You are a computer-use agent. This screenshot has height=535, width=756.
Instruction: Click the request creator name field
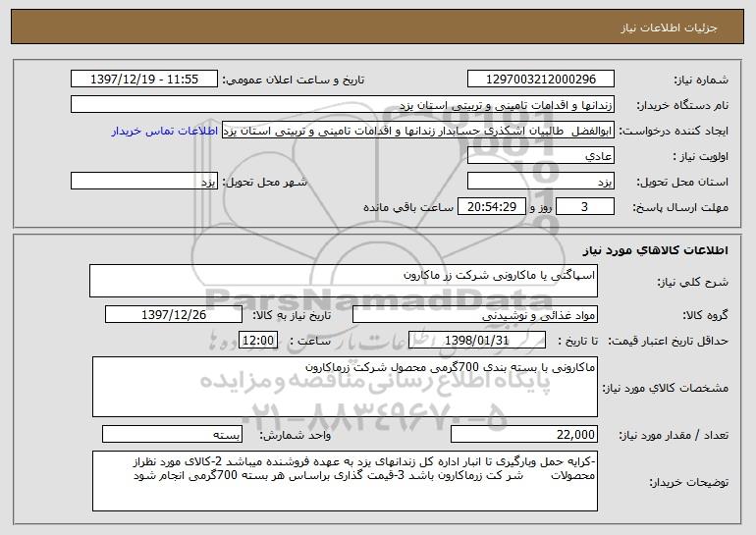pyautogui.click(x=418, y=131)
